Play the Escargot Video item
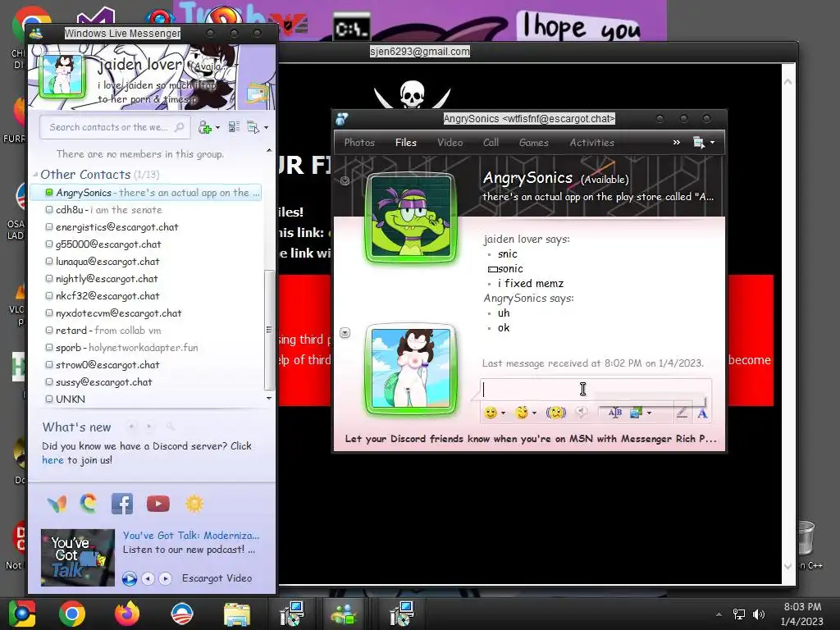The width and height of the screenshot is (840, 630). point(129,578)
